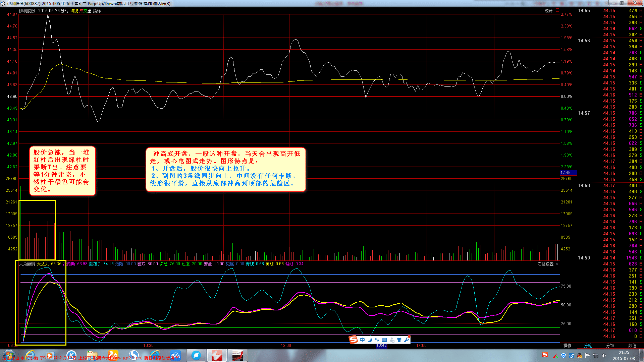
Task: Click the 熊孩子: 74.16 indicator value
Action: click(101, 264)
